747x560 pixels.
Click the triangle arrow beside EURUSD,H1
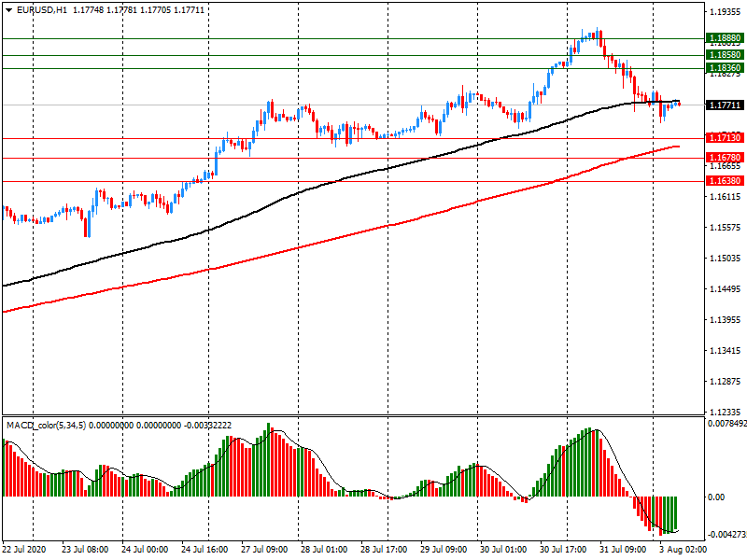tap(9, 10)
